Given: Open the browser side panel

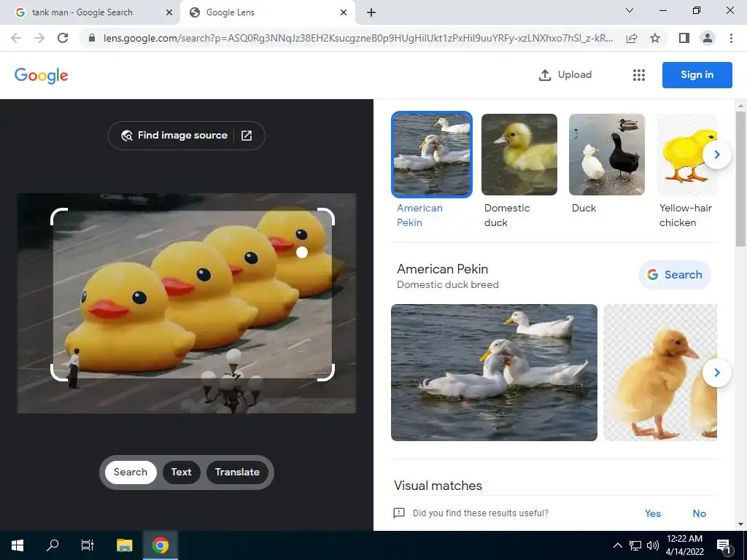Looking at the screenshot, I should [x=684, y=38].
